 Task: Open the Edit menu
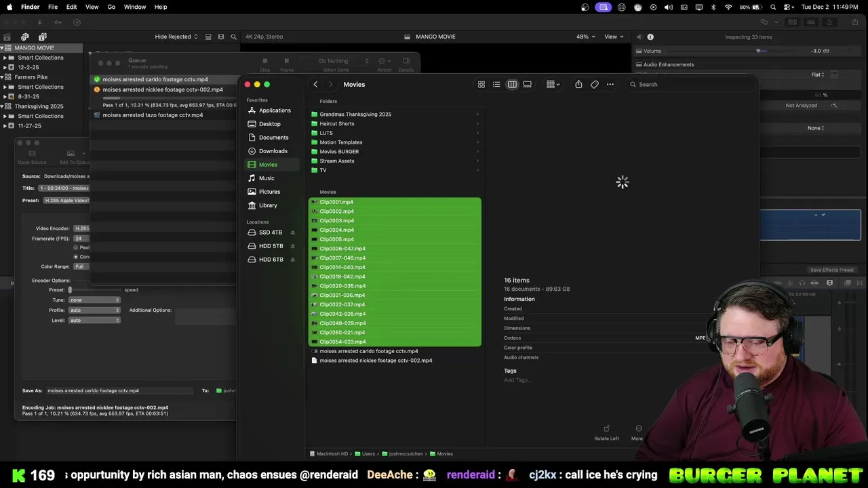(x=71, y=7)
